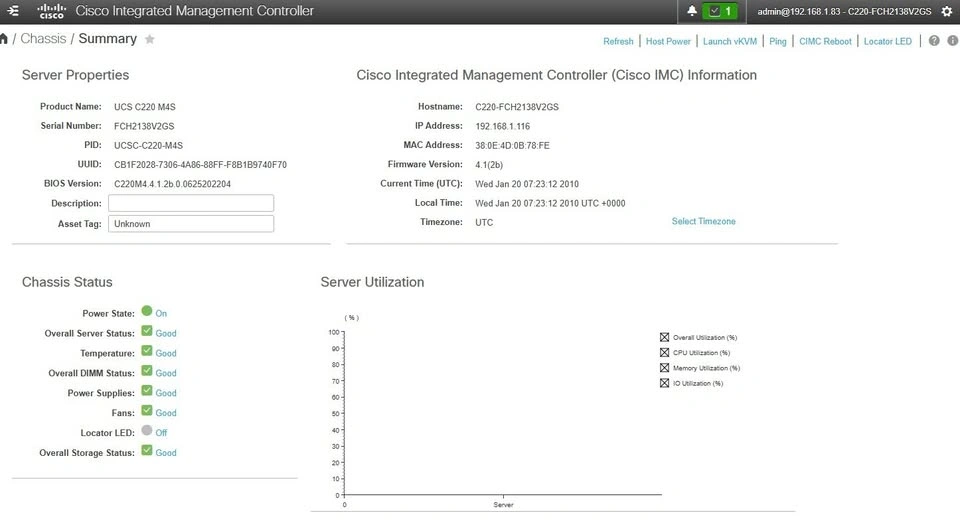Select product name UCS C220 M4S
Screen dimensions: 960x521
point(144,107)
